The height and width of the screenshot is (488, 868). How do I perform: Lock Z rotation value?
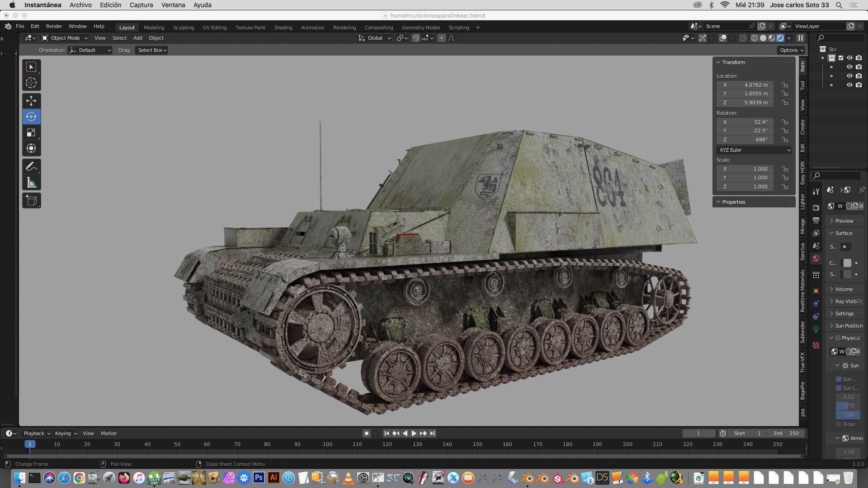pos(785,140)
